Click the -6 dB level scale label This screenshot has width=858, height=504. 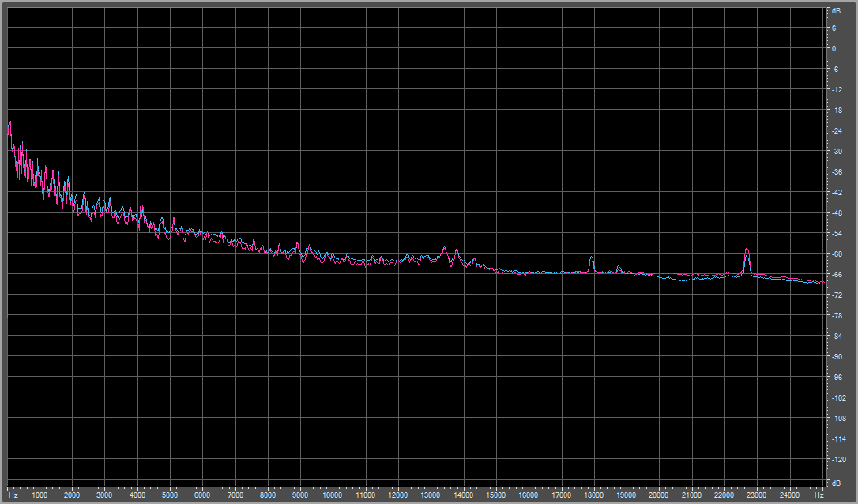[835, 69]
